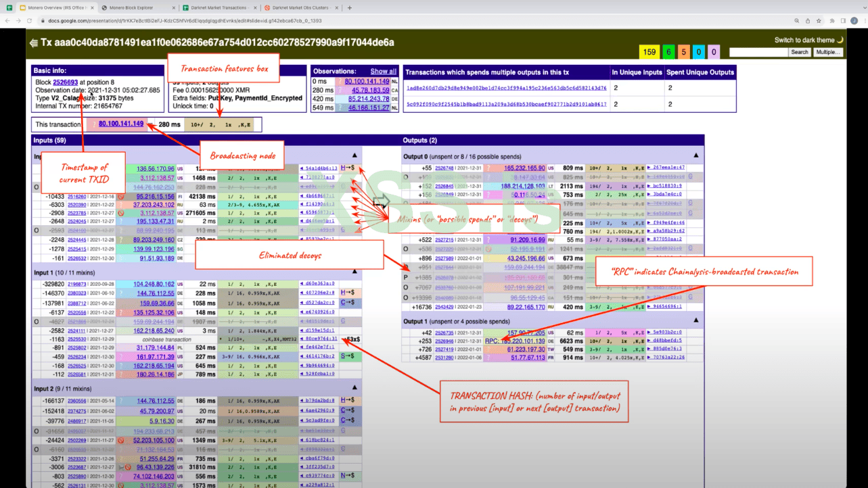Click Show all observations link
868x488 pixels.
(383, 72)
